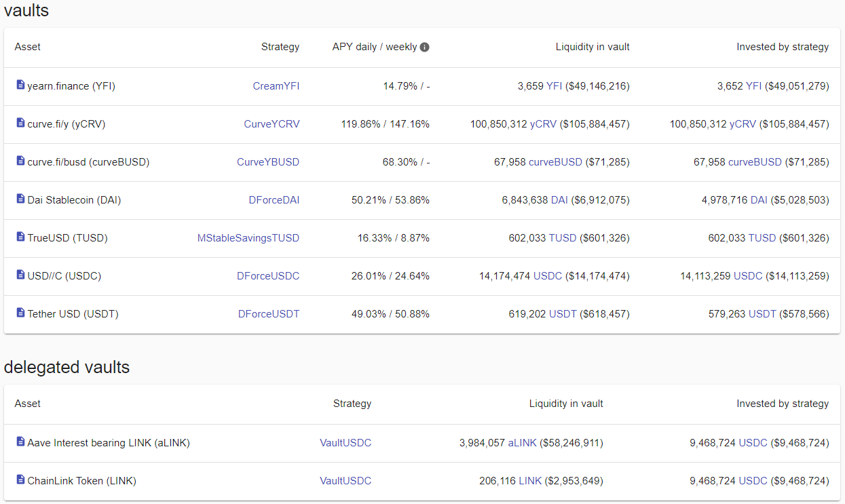The width and height of the screenshot is (845, 504).
Task: Click the Liquidity in vault header in vaults table
Action: point(593,47)
